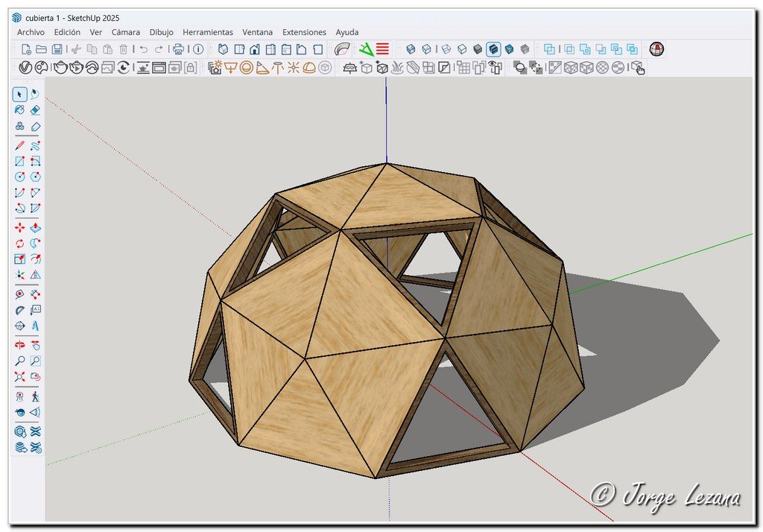
Task: Pick the Paint Bucket tool
Action: (20, 110)
